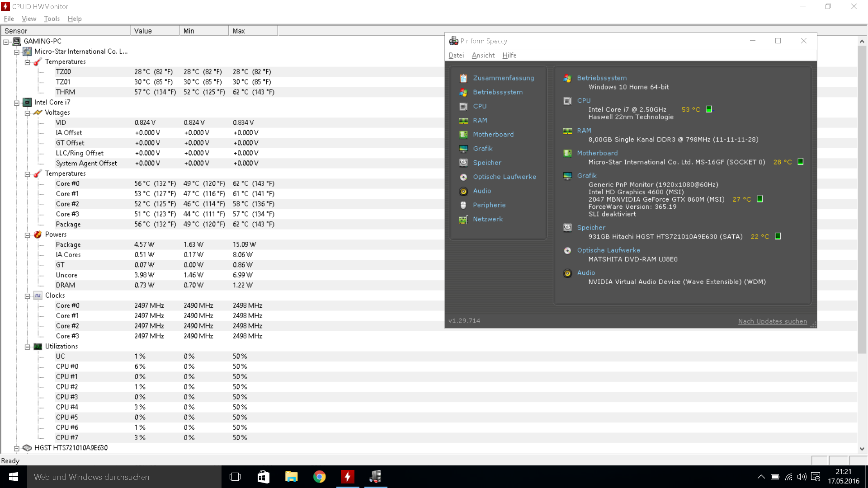Screen dimensions: 868x488
Task: Open the Ansicht menu in Speccy
Action: (x=483, y=55)
